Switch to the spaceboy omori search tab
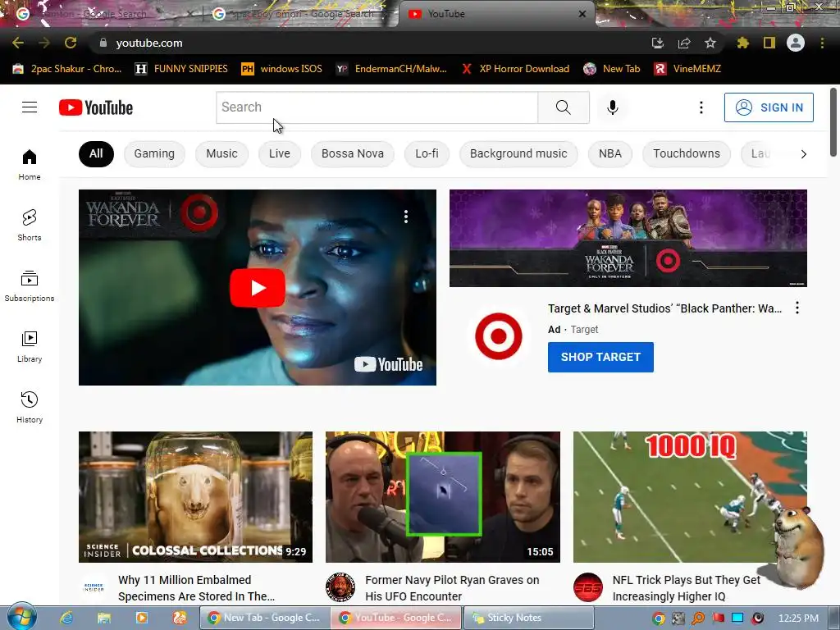 coord(300,14)
